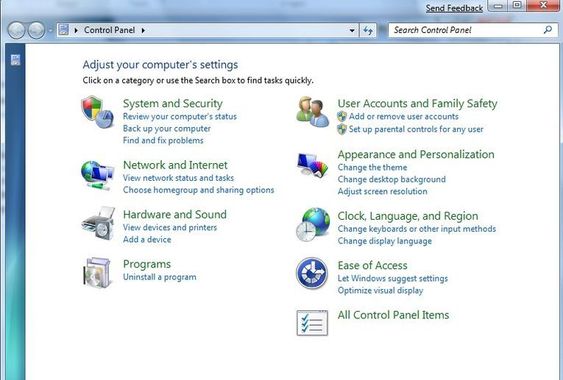Click the Network and Internet globe icon
Screen dimensions: 563x380
click(97, 175)
